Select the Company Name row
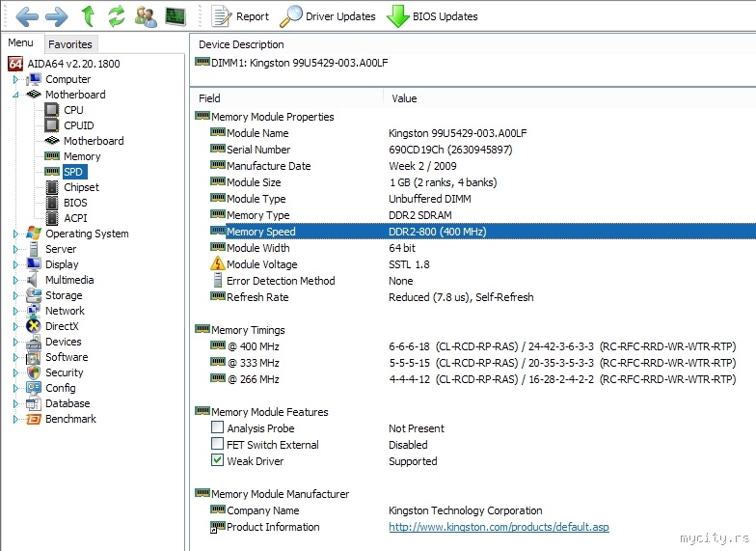The image size is (756, 551). [482, 510]
